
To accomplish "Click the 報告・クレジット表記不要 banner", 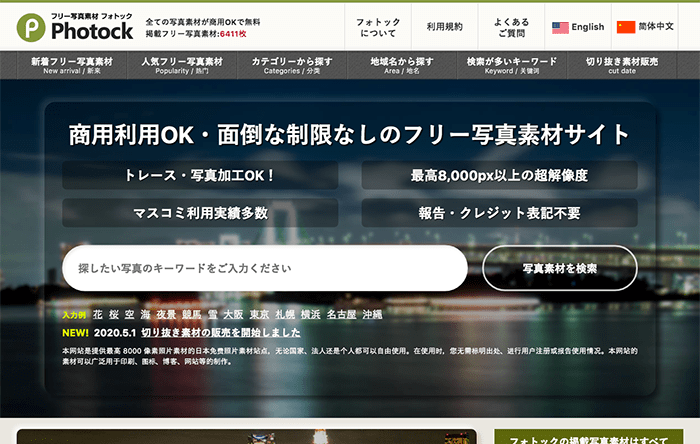I will coord(500,213).
